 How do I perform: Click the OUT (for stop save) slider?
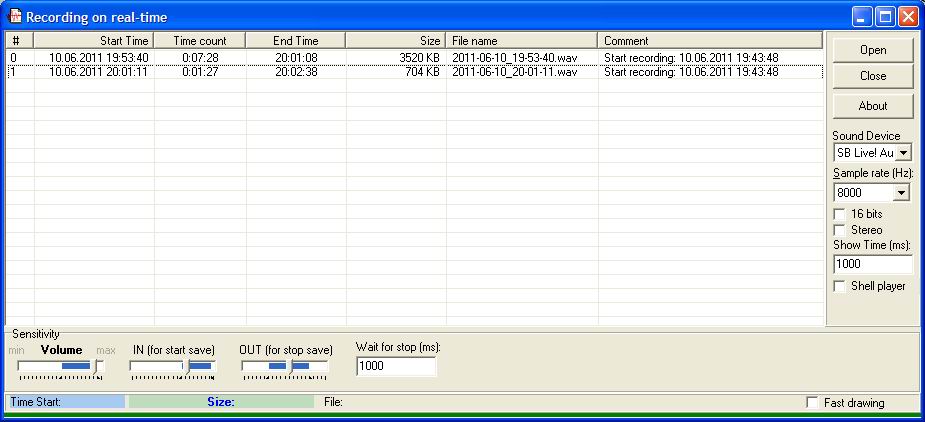[x=285, y=368]
